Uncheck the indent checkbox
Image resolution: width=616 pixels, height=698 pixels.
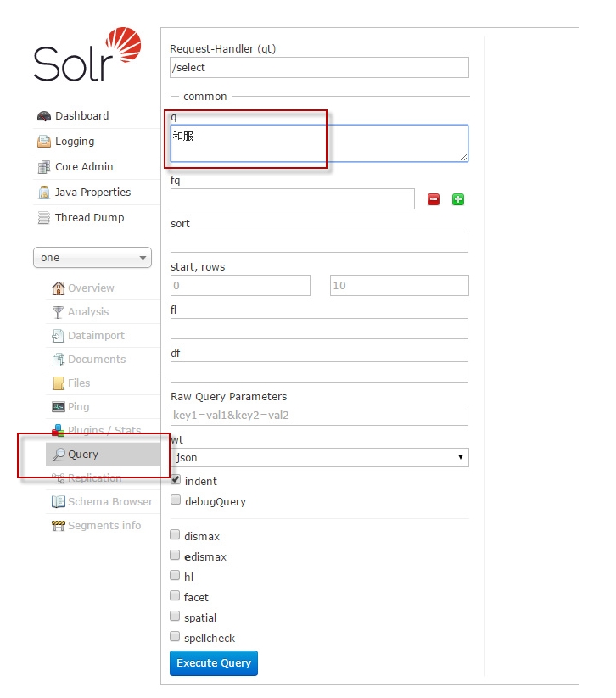click(x=176, y=480)
